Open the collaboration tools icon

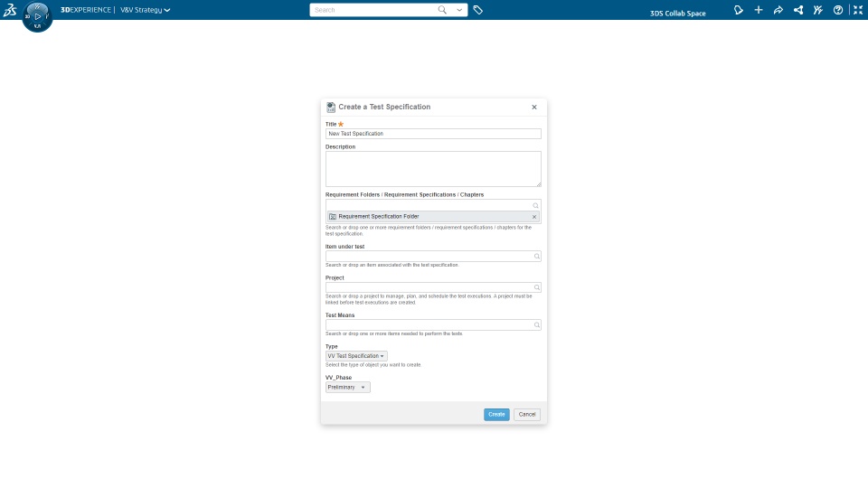point(818,10)
